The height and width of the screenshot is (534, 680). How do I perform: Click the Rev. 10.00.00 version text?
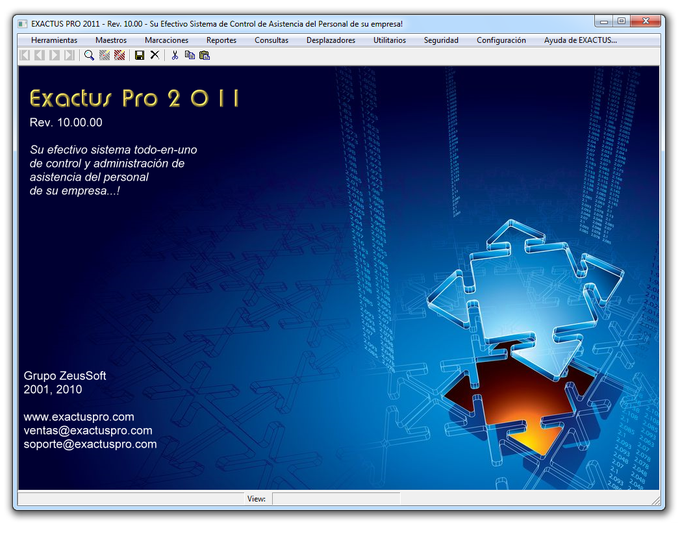tap(66, 122)
